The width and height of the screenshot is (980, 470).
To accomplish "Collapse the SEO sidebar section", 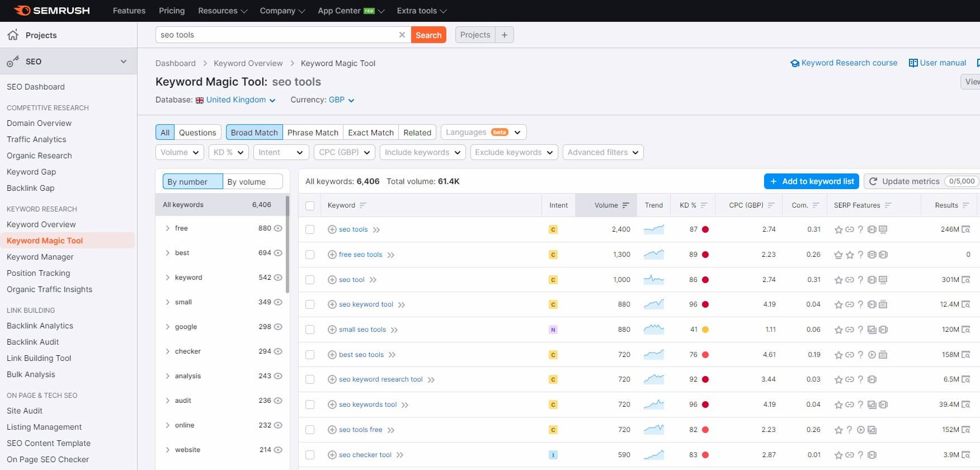I will [124, 62].
